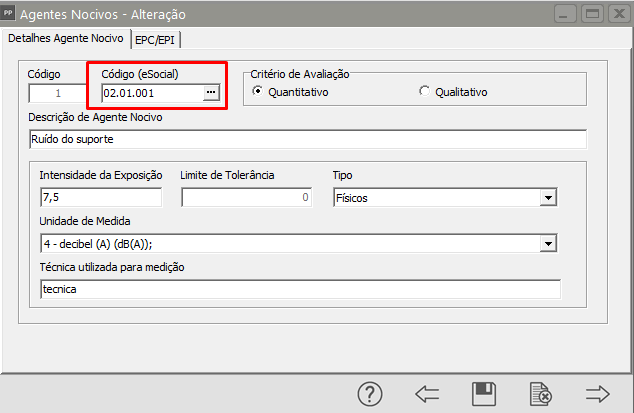
Task: Click the left arrow previous record icon
Action: coord(427,394)
